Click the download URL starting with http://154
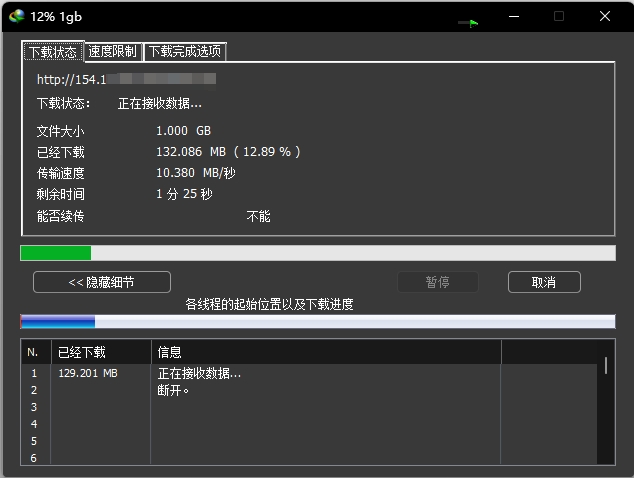Viewport: 634px width, 478px height. coord(126,78)
